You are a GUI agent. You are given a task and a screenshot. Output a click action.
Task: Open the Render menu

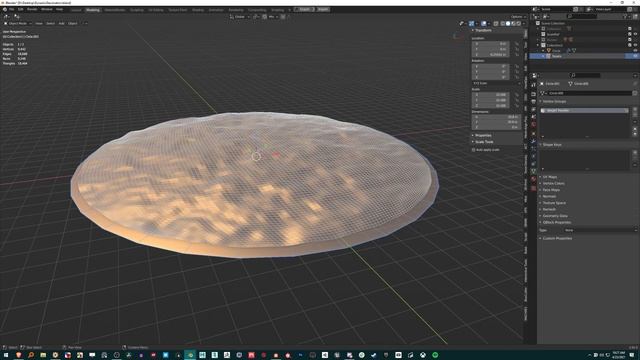coord(32,9)
